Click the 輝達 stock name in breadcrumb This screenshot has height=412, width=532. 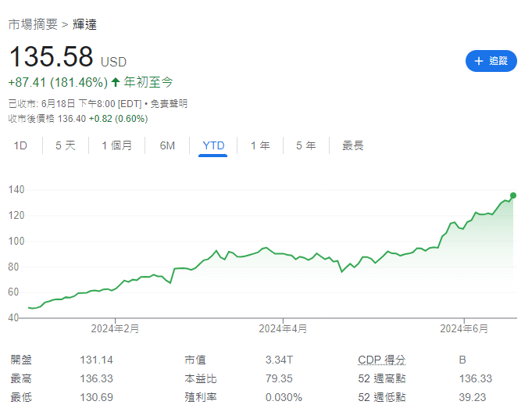(84, 24)
